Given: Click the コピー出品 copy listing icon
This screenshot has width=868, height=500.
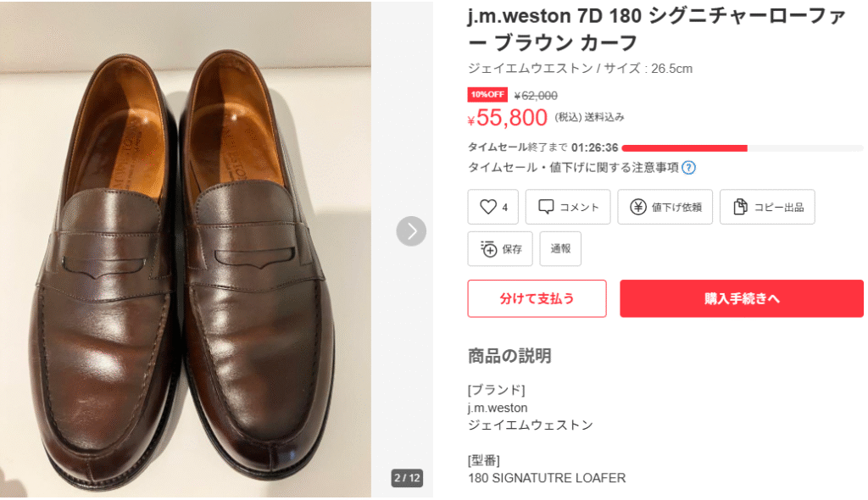Looking at the screenshot, I should tap(740, 207).
